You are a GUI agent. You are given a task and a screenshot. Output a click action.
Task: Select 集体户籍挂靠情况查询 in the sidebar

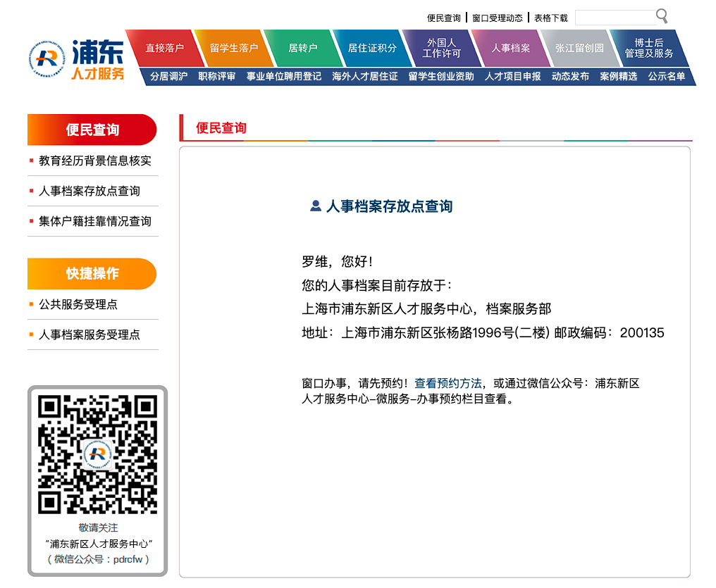(x=95, y=221)
